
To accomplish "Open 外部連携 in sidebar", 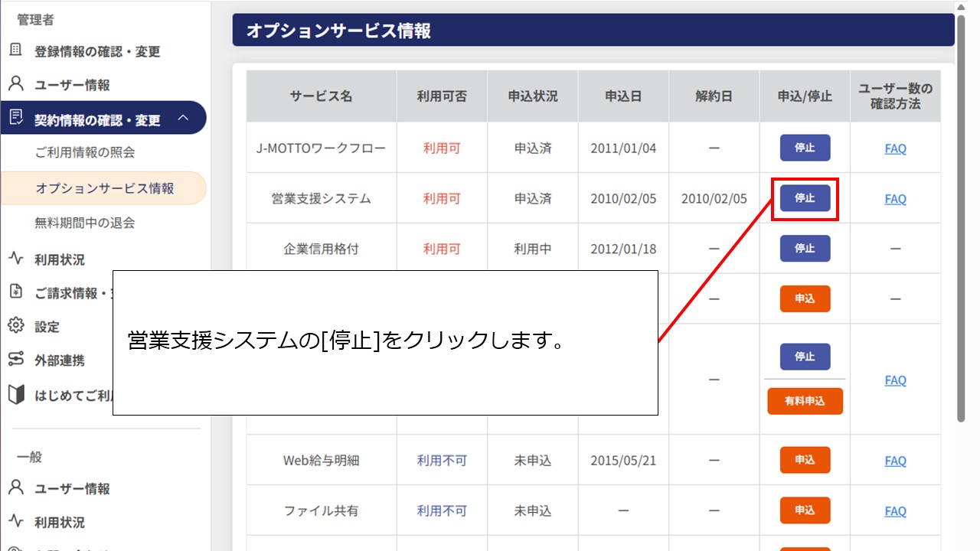I will pos(60,360).
